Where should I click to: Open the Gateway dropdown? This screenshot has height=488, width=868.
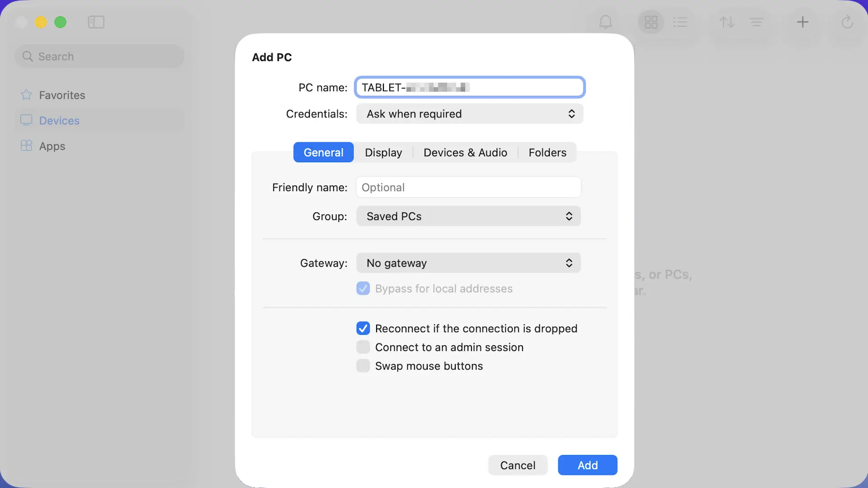468,263
